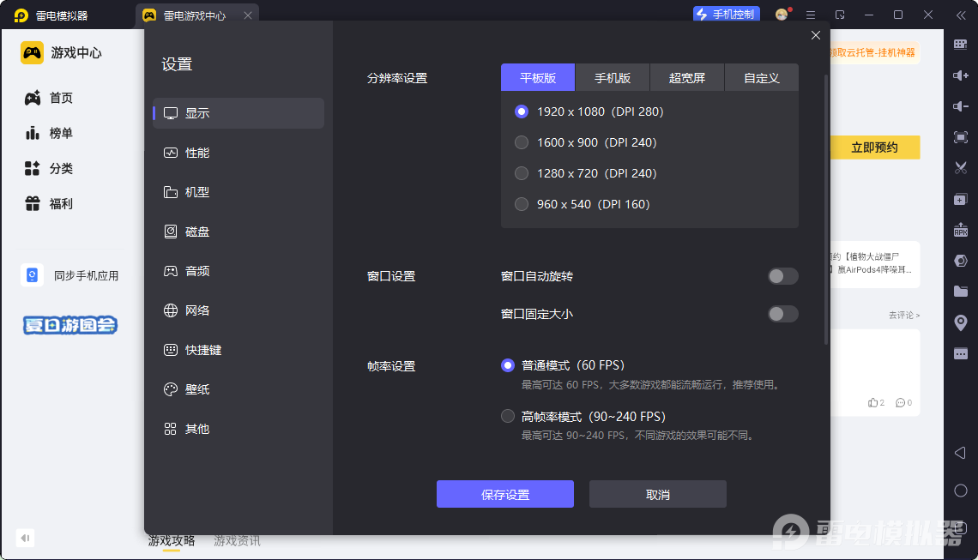
Task: Switch to 自定义 resolution tab
Action: (x=762, y=77)
